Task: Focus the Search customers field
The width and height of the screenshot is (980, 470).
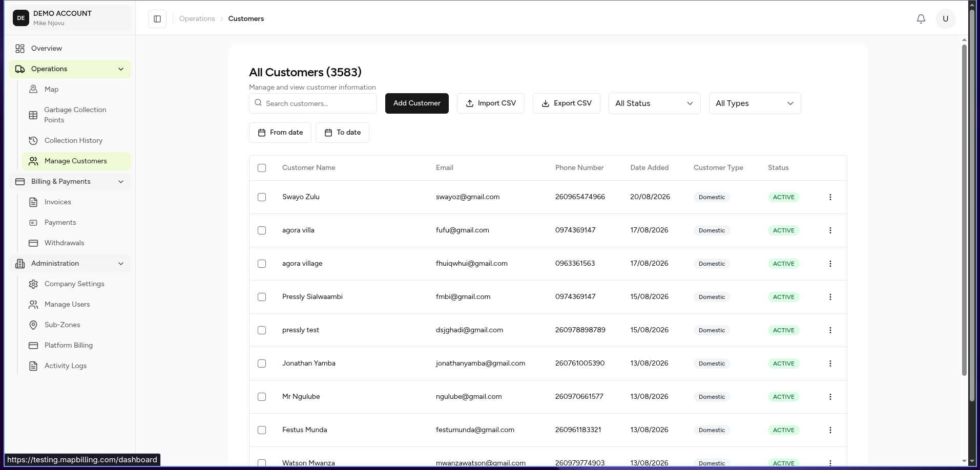Action: coord(313,103)
